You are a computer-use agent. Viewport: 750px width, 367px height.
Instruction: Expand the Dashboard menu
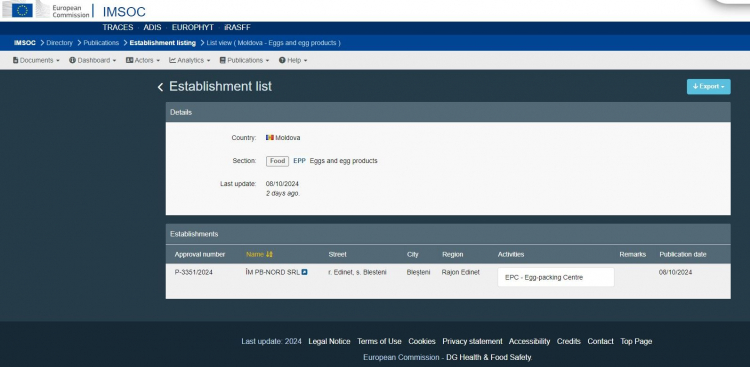pos(92,60)
